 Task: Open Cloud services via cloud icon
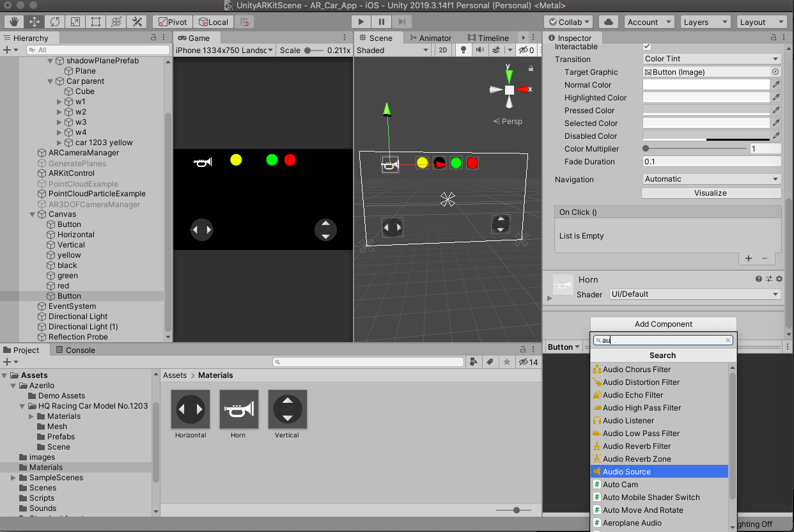point(609,22)
